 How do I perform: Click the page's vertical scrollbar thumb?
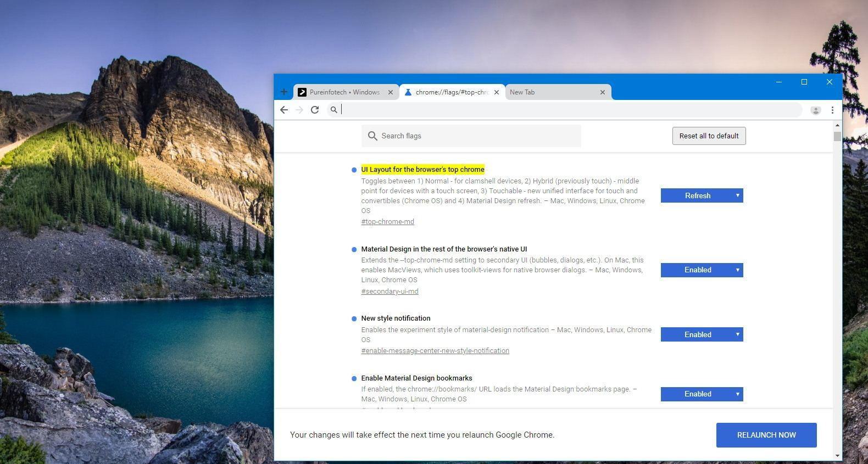click(x=837, y=136)
